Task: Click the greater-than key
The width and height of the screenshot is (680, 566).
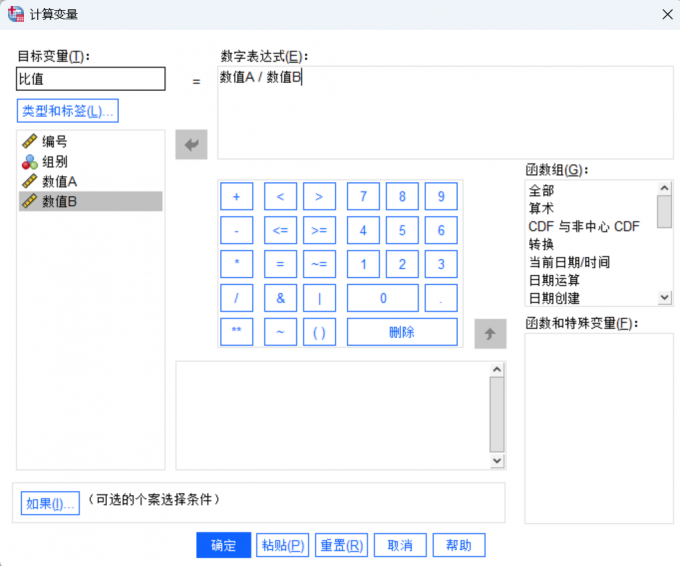Action: coord(319,196)
